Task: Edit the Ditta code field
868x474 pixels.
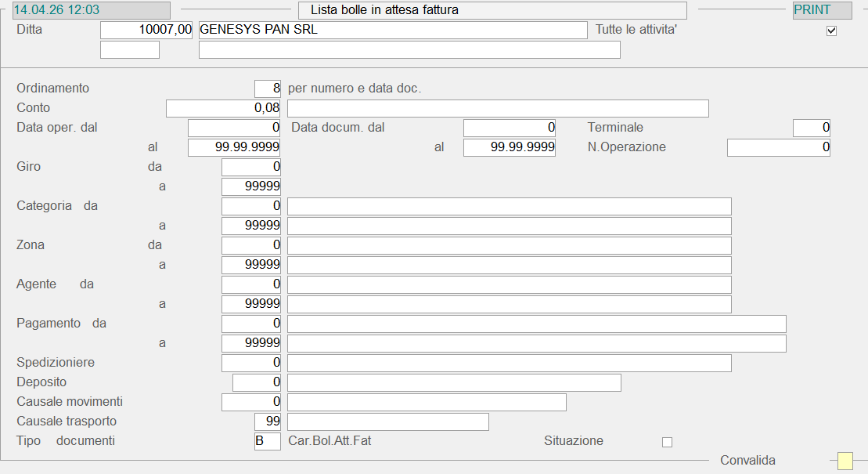Action: click(146, 31)
